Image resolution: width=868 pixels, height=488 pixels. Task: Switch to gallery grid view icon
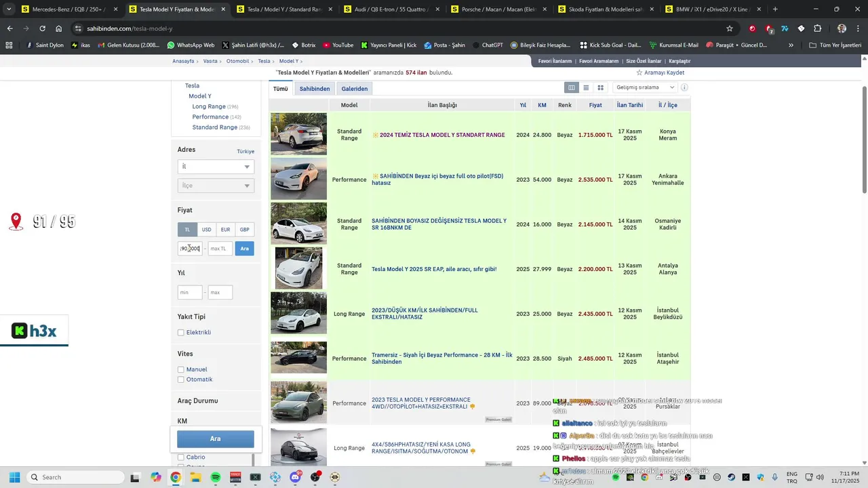(x=600, y=87)
